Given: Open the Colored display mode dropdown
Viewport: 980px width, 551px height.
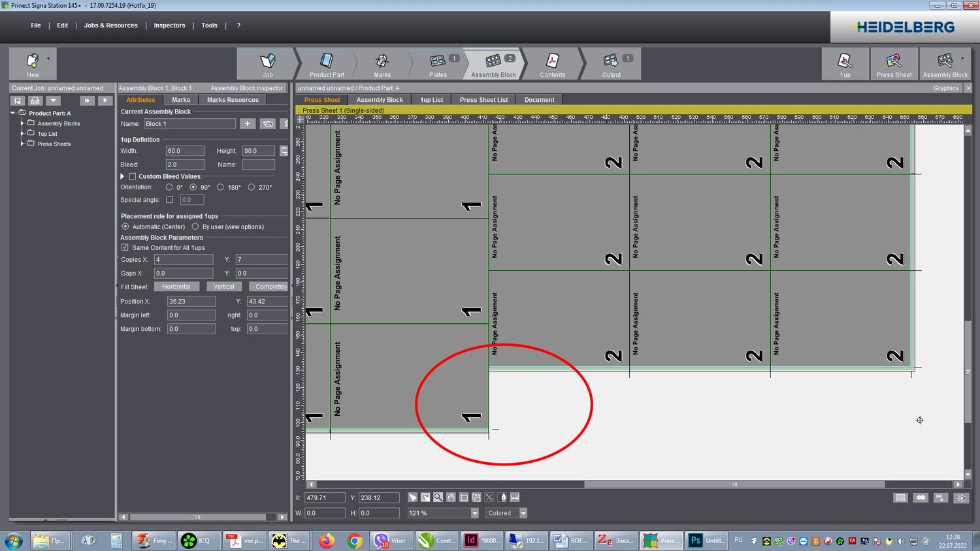Looking at the screenshot, I should point(523,513).
